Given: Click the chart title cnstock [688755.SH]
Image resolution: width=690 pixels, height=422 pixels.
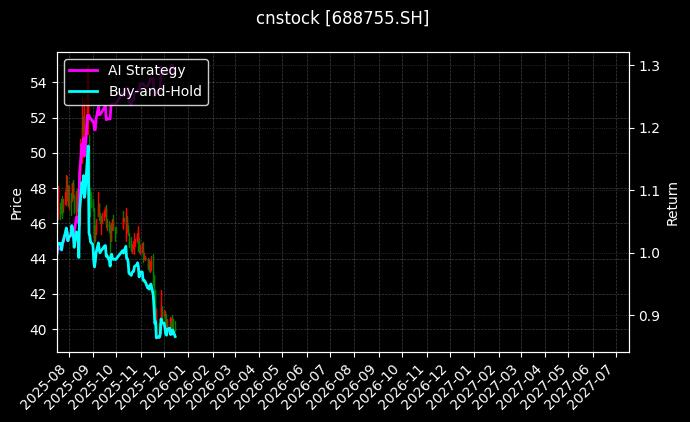Looking at the screenshot, I should point(344,18).
